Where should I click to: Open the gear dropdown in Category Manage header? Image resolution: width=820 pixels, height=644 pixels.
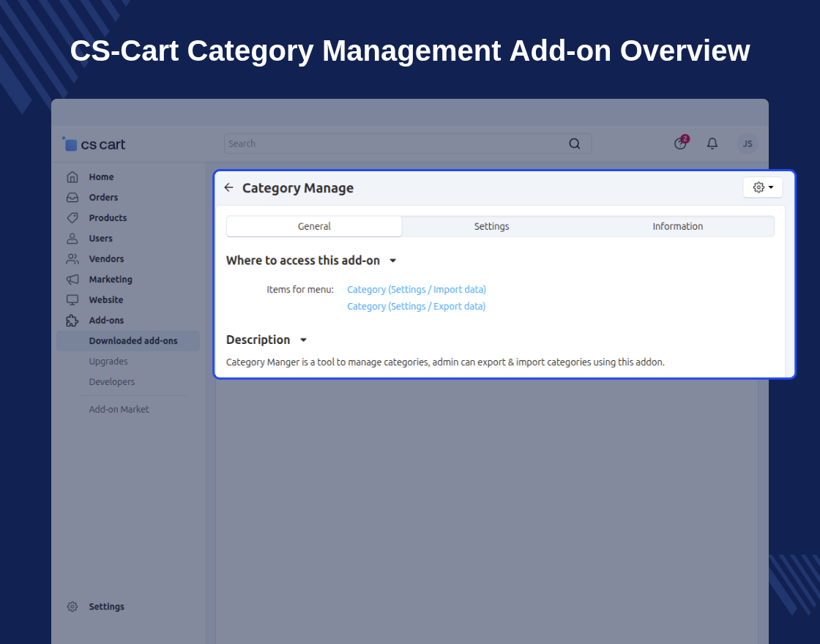point(762,187)
